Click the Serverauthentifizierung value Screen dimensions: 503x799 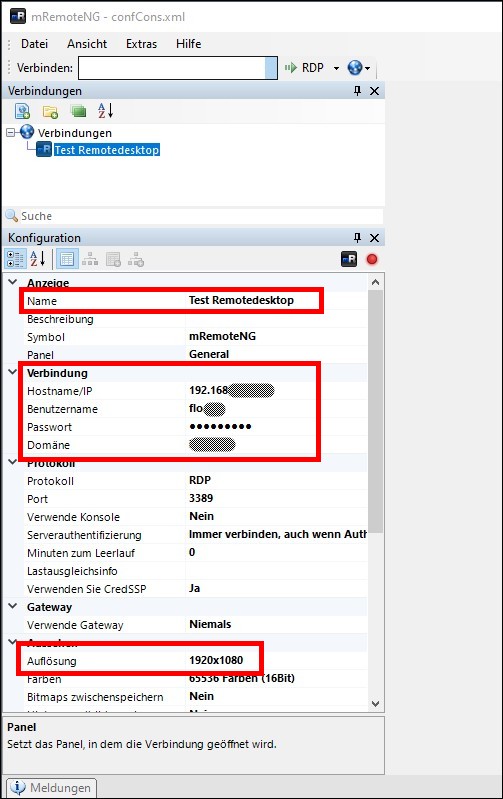277,534
